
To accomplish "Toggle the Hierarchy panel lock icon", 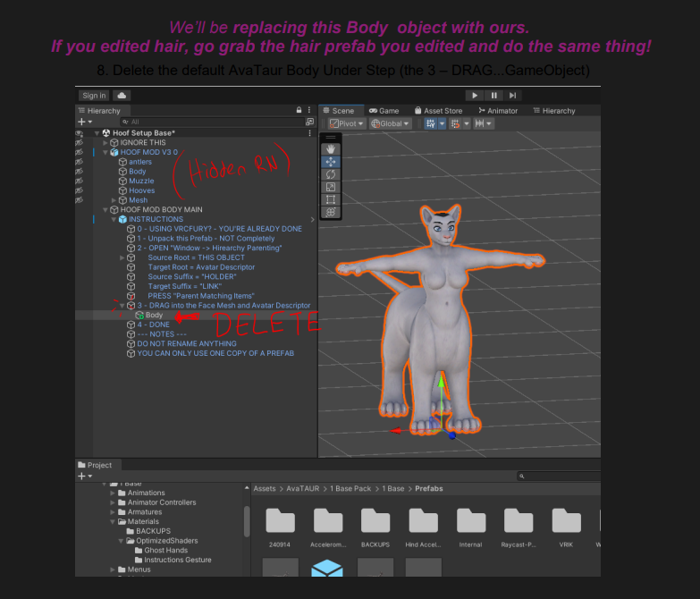I will point(299,110).
